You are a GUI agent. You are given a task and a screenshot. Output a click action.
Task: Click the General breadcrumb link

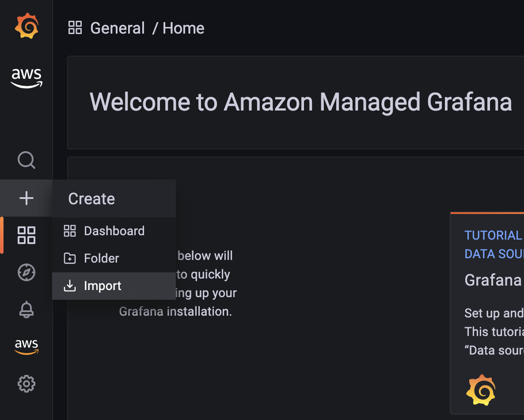(x=117, y=28)
